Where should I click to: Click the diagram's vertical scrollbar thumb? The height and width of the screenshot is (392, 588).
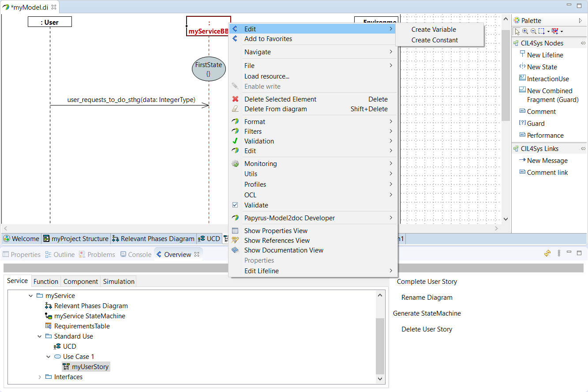[x=506, y=75]
